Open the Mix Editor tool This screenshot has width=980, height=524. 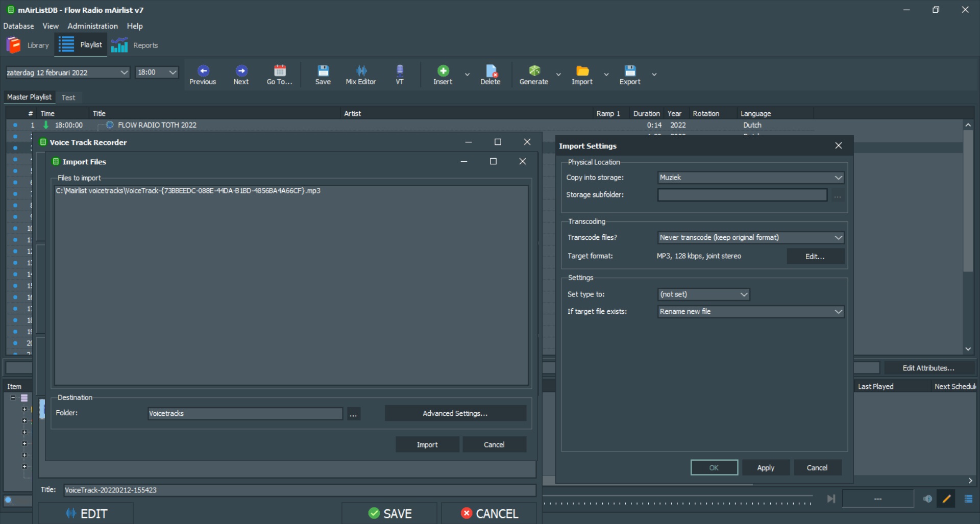pyautogui.click(x=360, y=71)
